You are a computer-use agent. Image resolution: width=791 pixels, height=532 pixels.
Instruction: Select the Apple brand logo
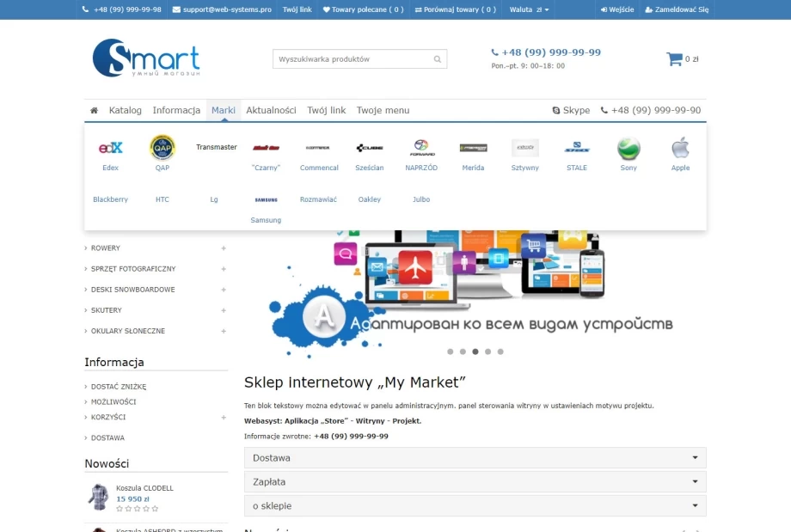[680, 149]
